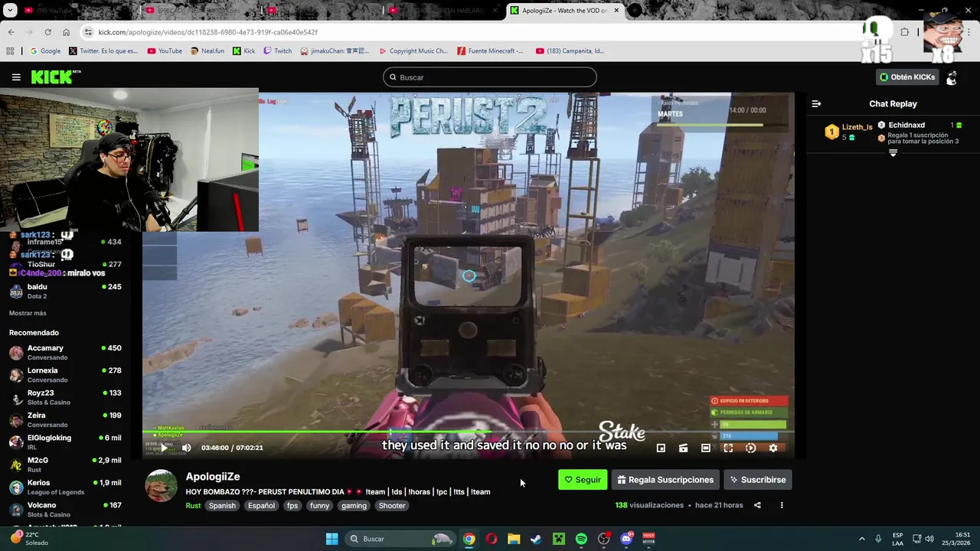Open Discord from the taskbar
980x551 pixels.
pyautogui.click(x=626, y=539)
